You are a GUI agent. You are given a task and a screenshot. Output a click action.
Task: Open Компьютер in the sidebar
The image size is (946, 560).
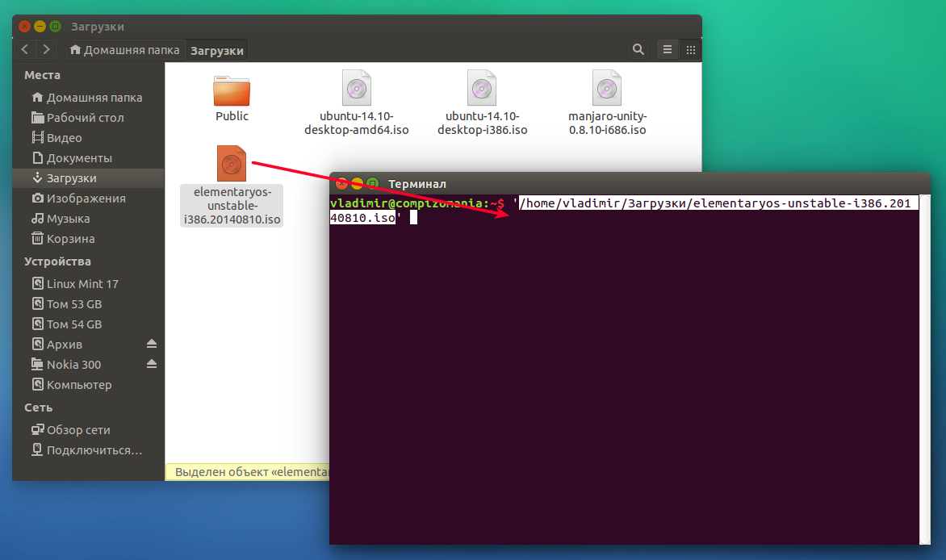point(88,385)
